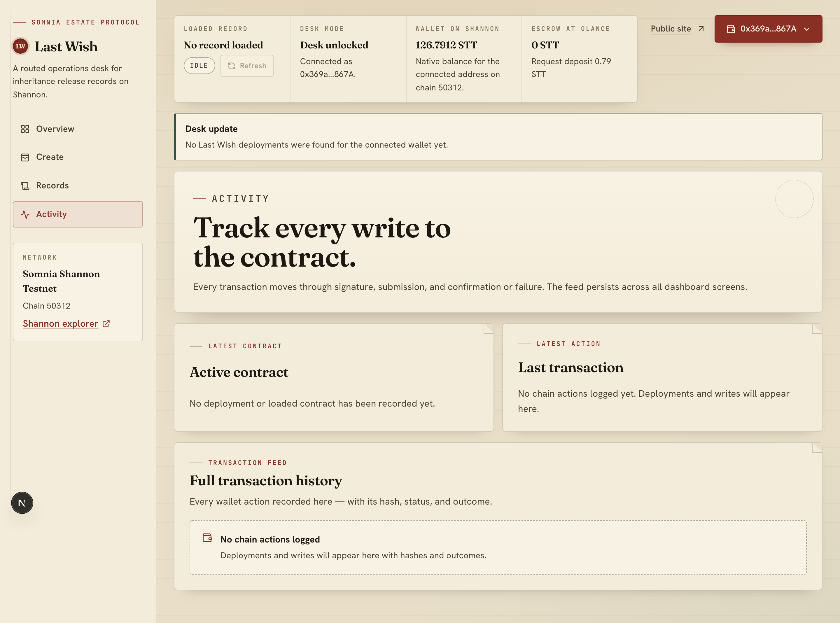
Task: Open the Overview section
Action: click(x=78, y=129)
